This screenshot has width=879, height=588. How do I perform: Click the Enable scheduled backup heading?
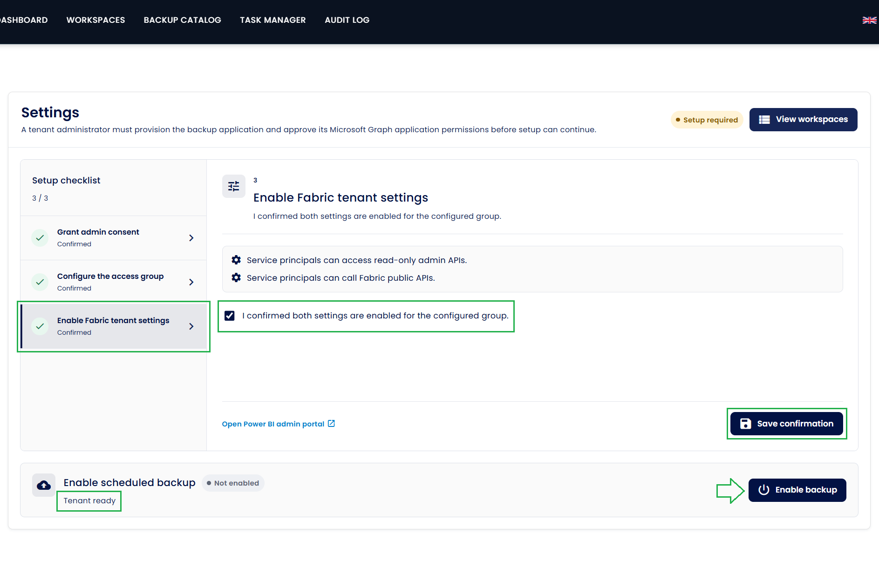pos(129,482)
